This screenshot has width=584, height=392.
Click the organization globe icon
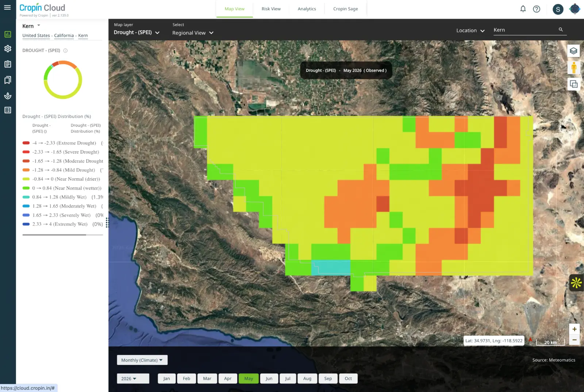(575, 9)
